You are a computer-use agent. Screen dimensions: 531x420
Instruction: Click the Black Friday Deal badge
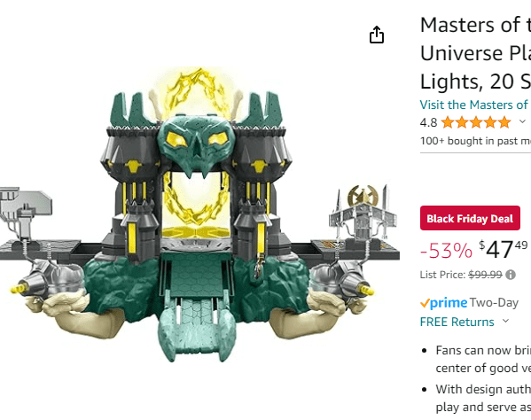pos(470,218)
